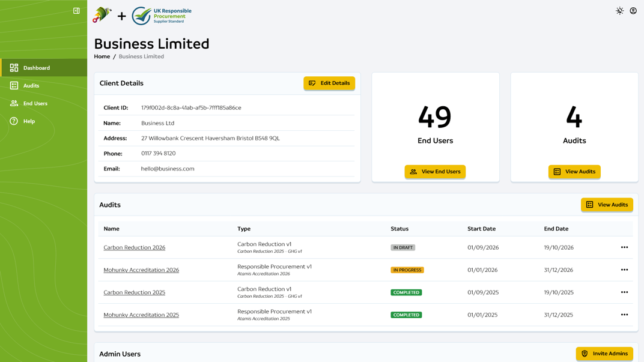The width and height of the screenshot is (644, 362).
Task: Open actions menu for Carbon Reduction 2026
Action: pos(624,247)
